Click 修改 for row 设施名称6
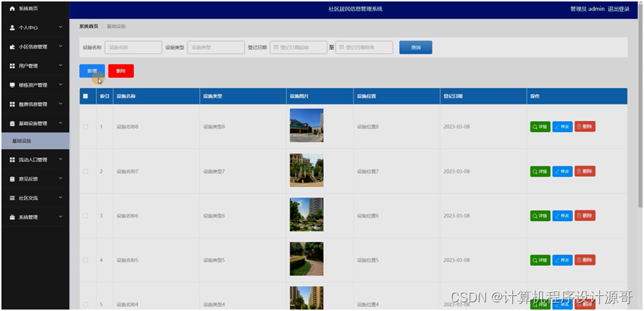This screenshot has height=311, width=644. point(562,216)
